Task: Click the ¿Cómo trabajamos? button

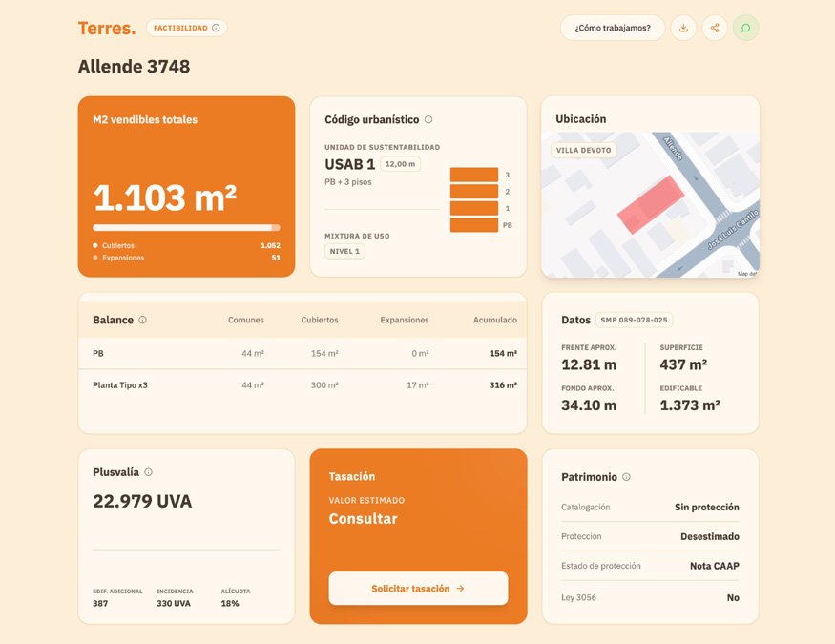Action: (612, 28)
